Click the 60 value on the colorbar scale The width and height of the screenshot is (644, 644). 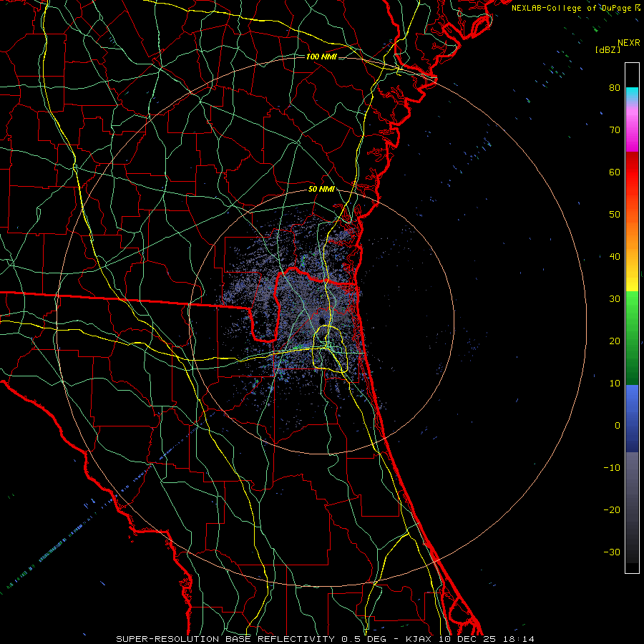(x=615, y=172)
